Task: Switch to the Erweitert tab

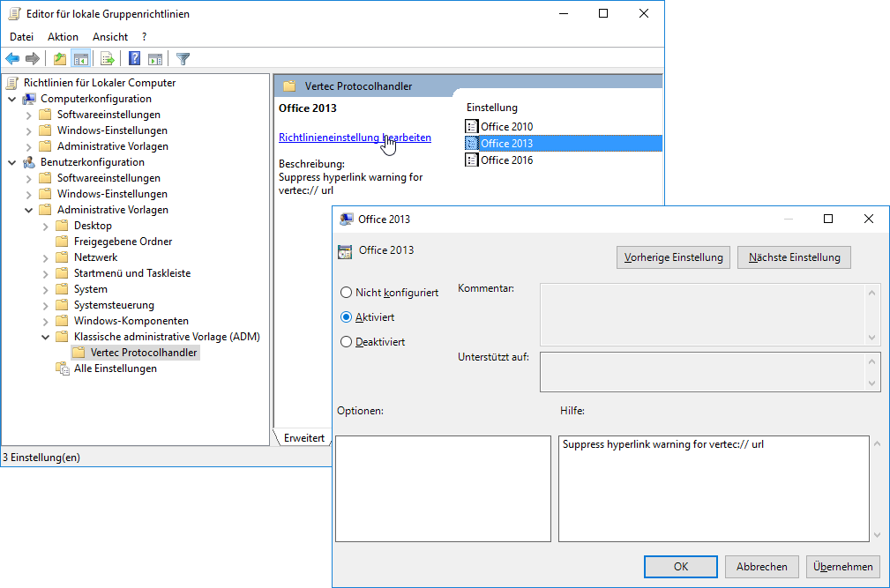Action: pyautogui.click(x=303, y=438)
